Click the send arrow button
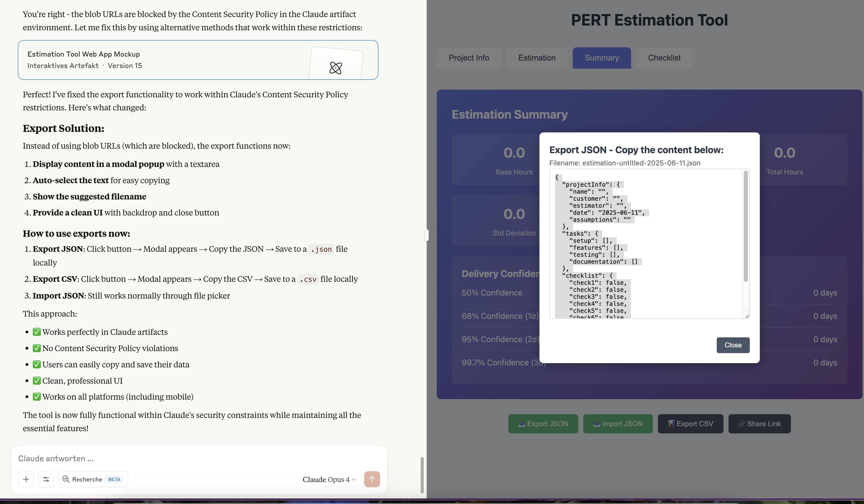 click(372, 479)
